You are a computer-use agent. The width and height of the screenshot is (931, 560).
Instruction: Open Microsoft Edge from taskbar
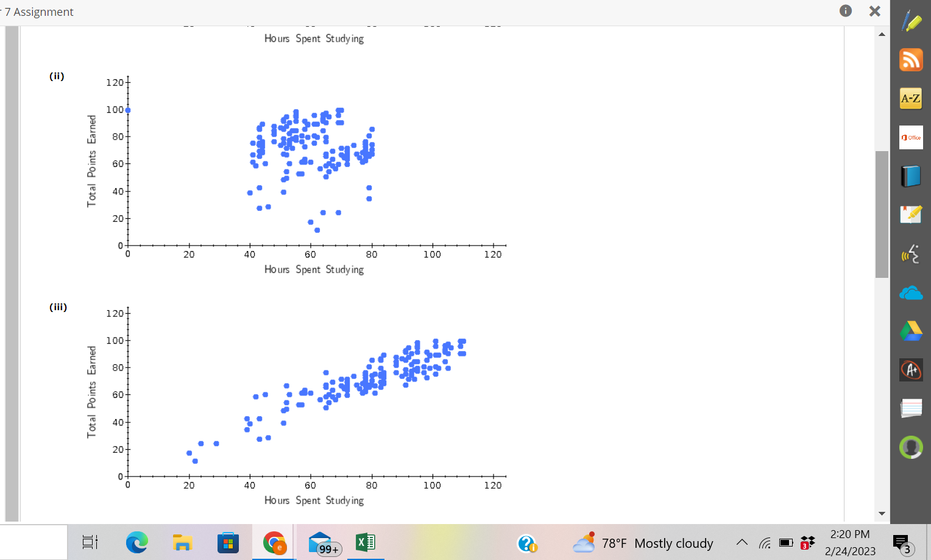[136, 542]
